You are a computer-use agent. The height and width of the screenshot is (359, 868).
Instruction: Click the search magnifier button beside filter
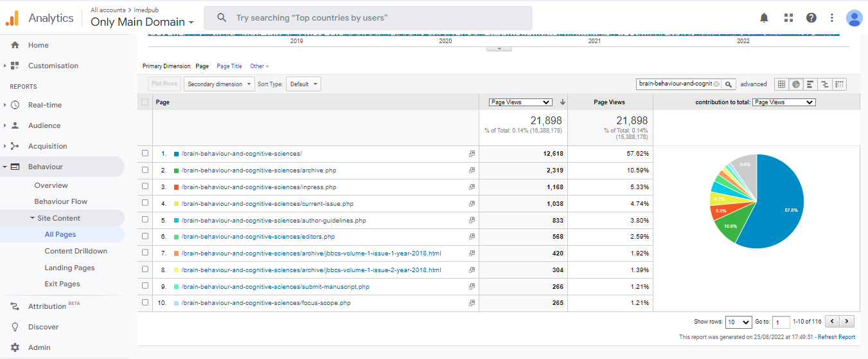pyautogui.click(x=729, y=84)
